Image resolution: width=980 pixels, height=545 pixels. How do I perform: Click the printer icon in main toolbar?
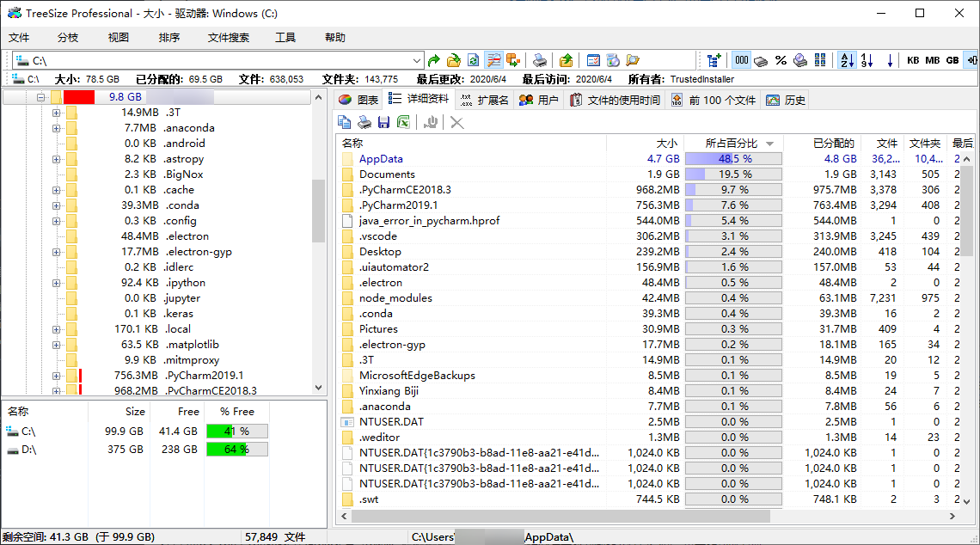(540, 61)
